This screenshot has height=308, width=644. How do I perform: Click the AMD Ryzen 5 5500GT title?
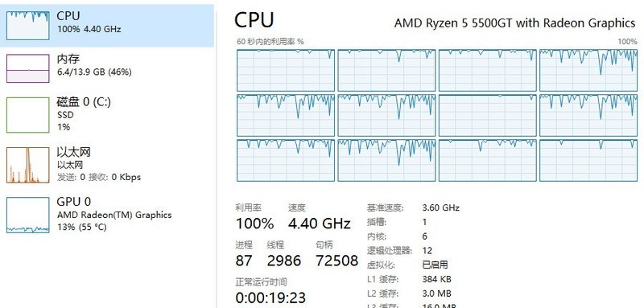point(514,23)
